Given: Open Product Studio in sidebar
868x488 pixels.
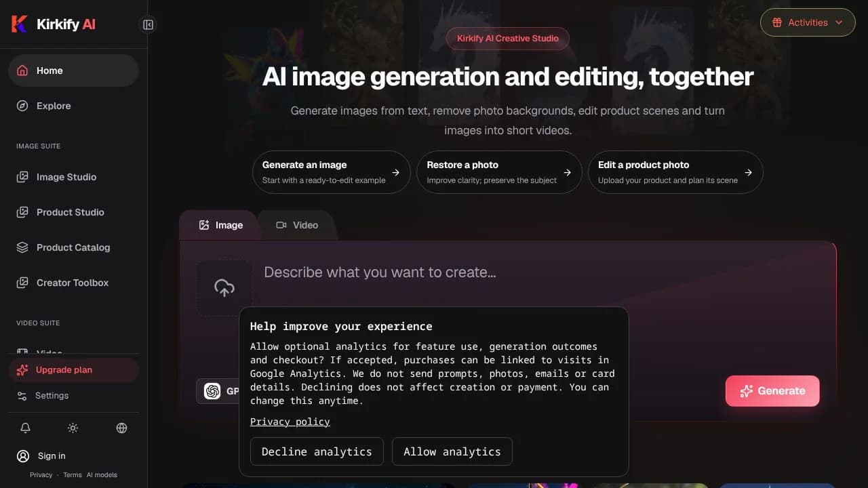Looking at the screenshot, I should coord(73,212).
